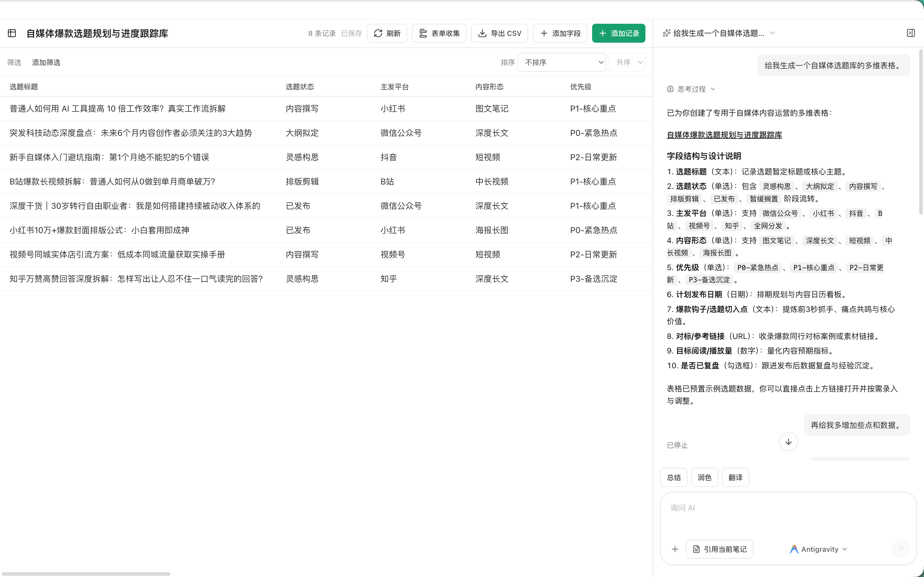
Task: Click the 给我生成一个自媒体选题库的多维表格 message bubble
Action: pyautogui.click(x=834, y=65)
